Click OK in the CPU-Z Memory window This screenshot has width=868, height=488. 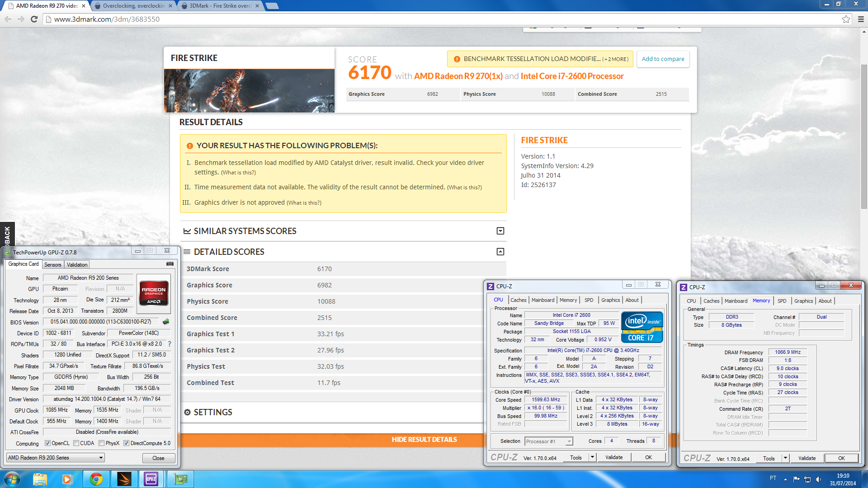point(841,458)
